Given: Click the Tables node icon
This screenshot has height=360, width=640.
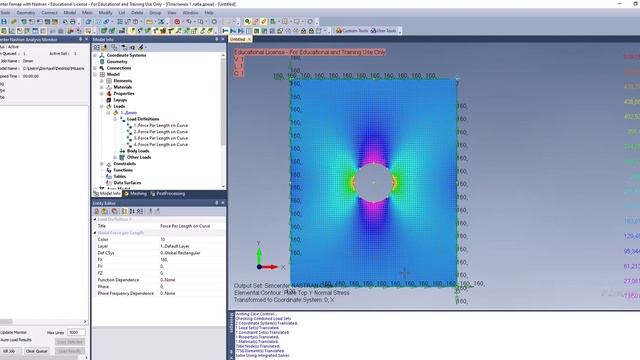Looking at the screenshot, I should [x=109, y=176].
